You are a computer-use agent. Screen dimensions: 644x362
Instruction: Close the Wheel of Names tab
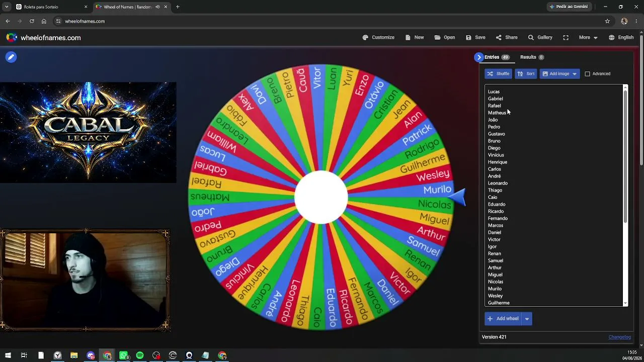point(167,7)
